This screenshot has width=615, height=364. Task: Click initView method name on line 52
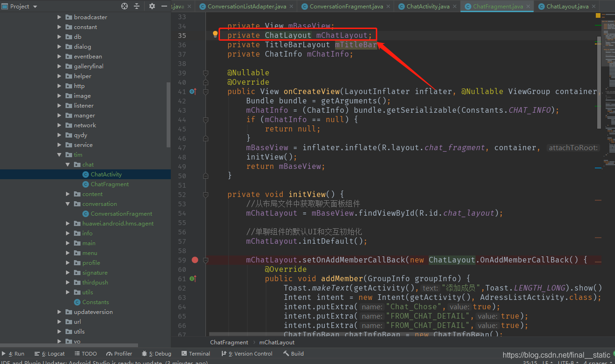click(307, 194)
